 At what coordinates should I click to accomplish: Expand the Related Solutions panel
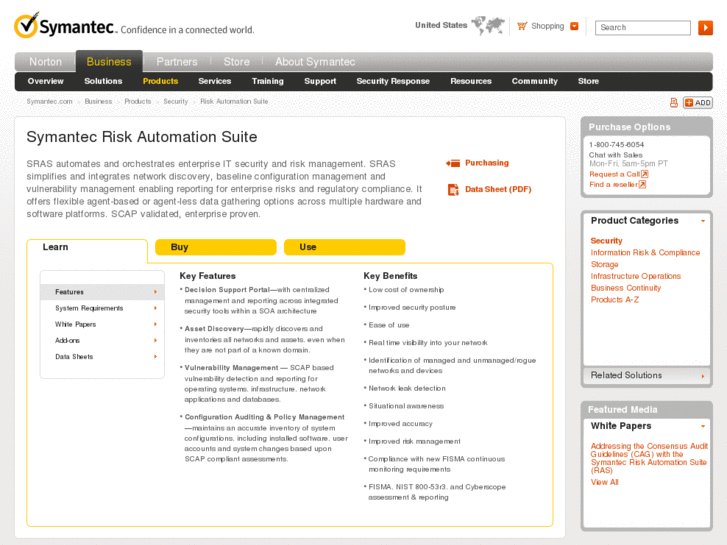[x=647, y=375]
